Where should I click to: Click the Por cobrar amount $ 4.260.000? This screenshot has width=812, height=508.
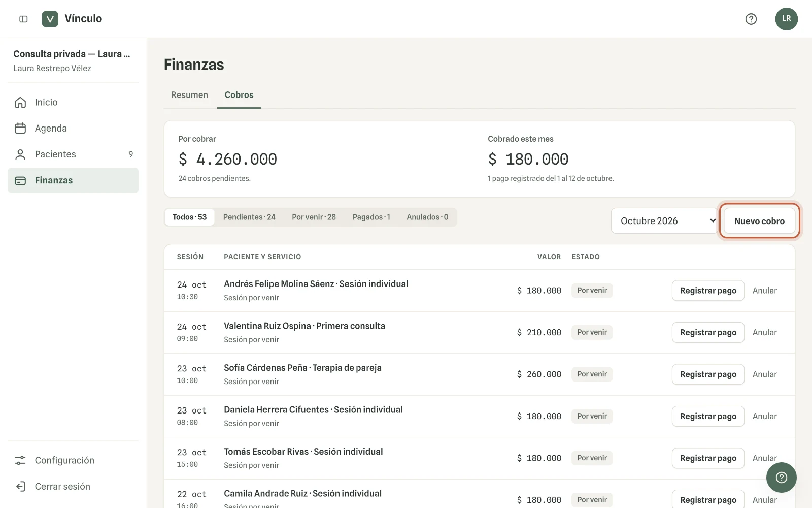coord(228,160)
